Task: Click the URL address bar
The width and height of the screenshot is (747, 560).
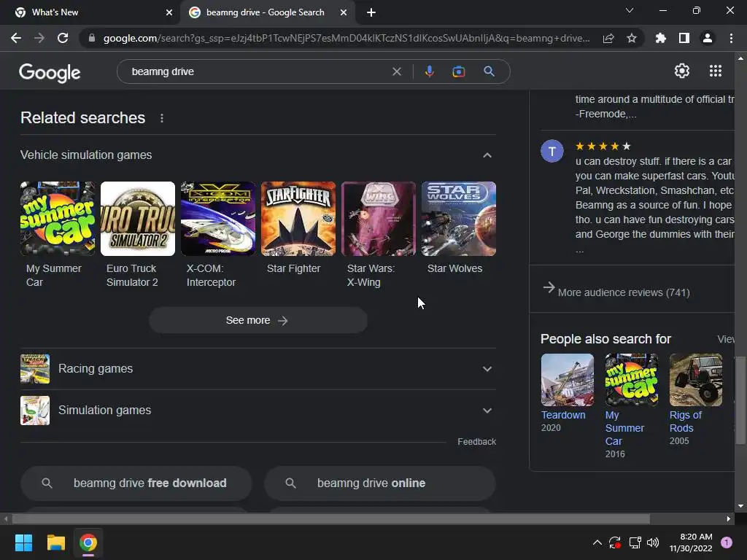Action: 347,38
